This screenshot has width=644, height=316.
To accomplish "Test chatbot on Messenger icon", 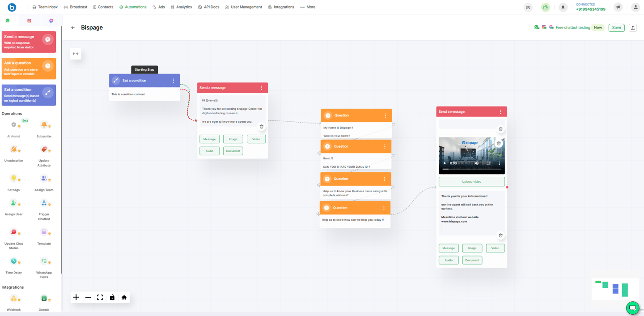I will [551, 27].
